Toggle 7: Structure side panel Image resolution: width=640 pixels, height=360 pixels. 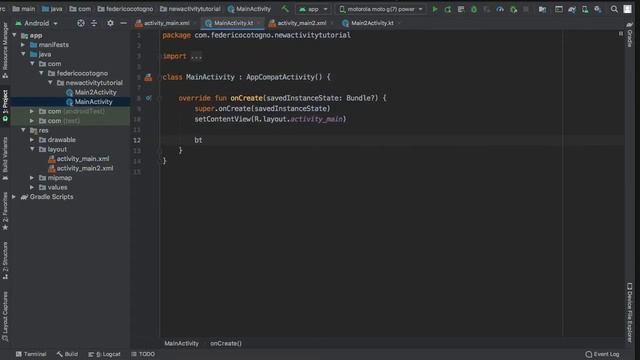(x=5, y=260)
